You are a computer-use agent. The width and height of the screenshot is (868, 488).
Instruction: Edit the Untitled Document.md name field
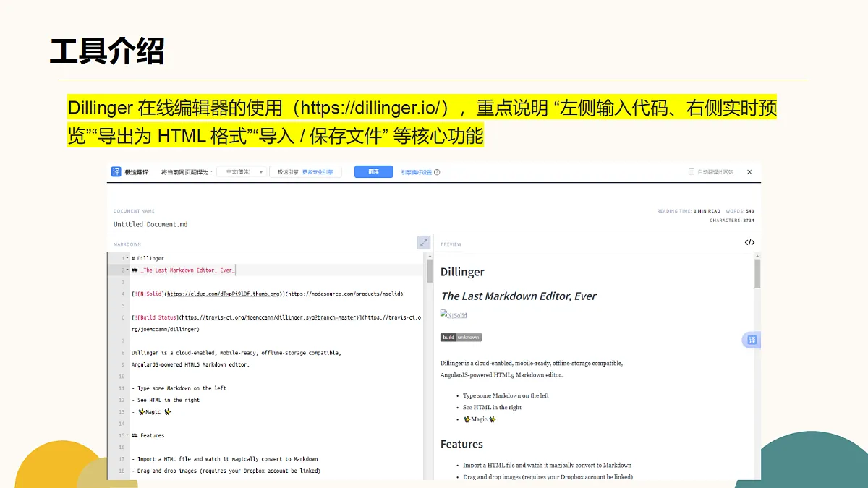point(150,224)
